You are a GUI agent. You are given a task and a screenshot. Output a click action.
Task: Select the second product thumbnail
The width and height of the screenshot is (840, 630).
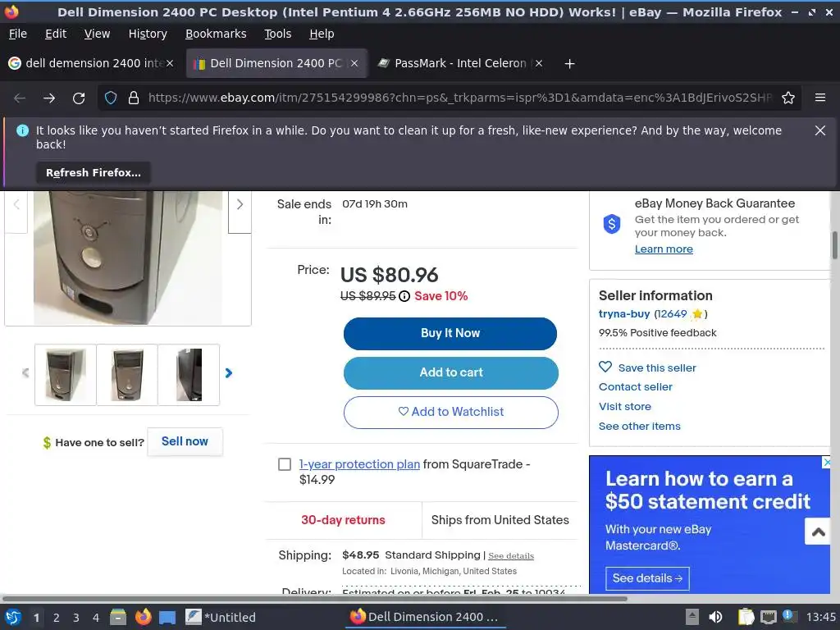(127, 375)
